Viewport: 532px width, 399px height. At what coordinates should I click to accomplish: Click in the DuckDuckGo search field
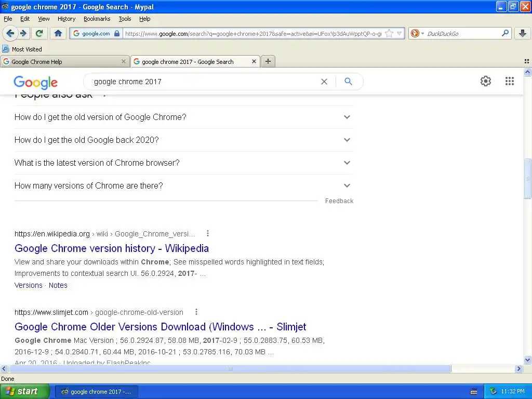click(462, 33)
